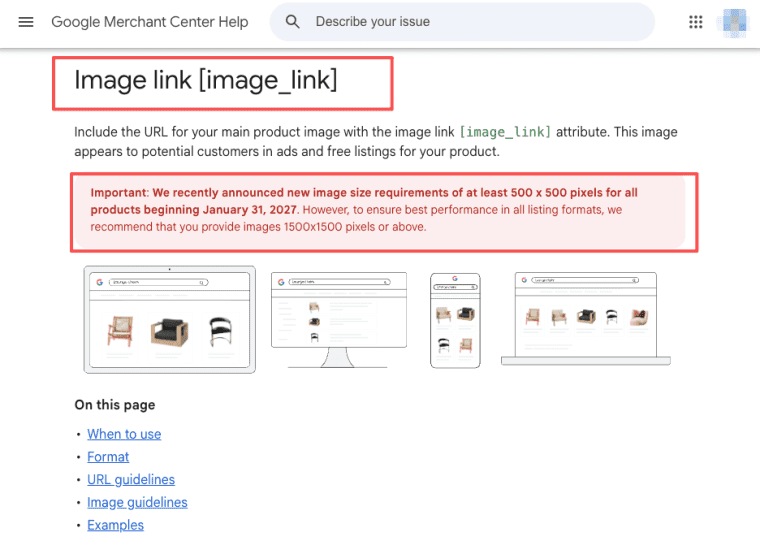760x541 pixels.
Task: Jump to Format section
Action: [108, 457]
